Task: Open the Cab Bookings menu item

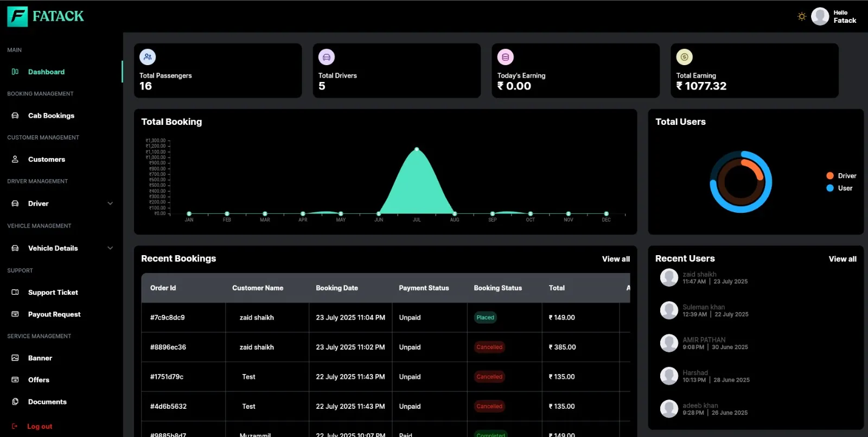Action: 51,116
